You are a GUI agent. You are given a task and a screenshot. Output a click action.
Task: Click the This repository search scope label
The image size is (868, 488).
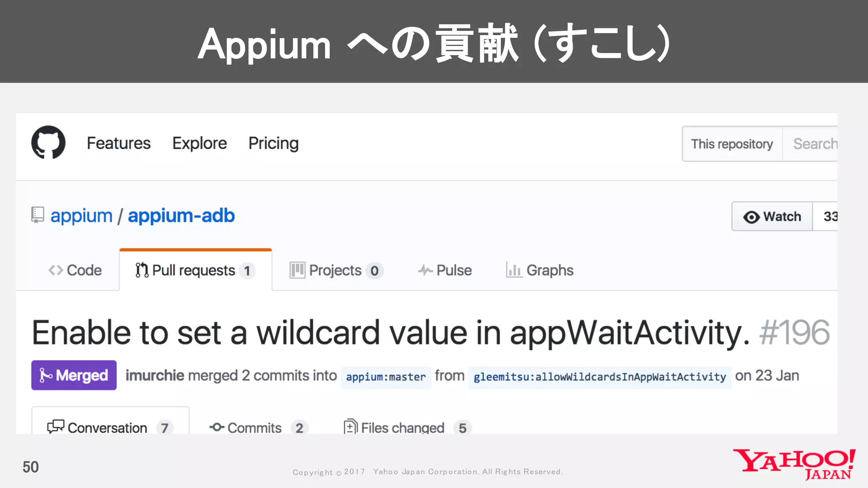tap(732, 144)
